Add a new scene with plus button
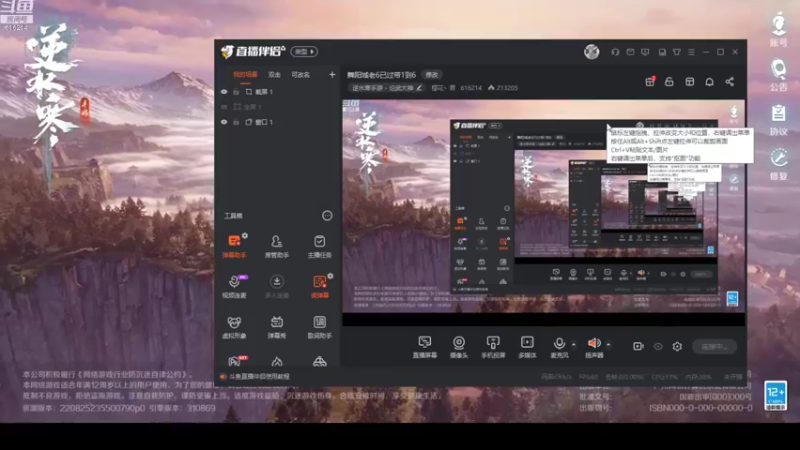The width and height of the screenshot is (800, 450). click(x=332, y=74)
